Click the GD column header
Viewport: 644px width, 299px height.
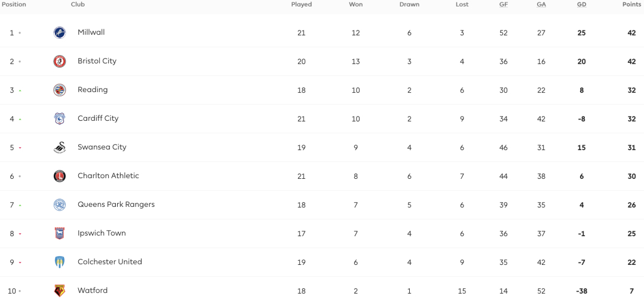click(x=582, y=5)
